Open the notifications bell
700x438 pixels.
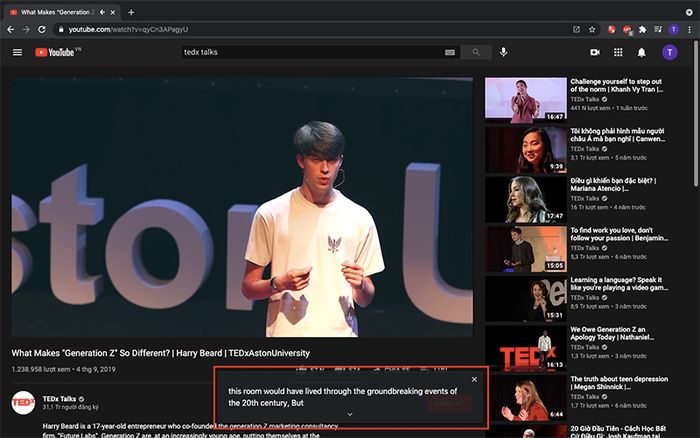641,53
